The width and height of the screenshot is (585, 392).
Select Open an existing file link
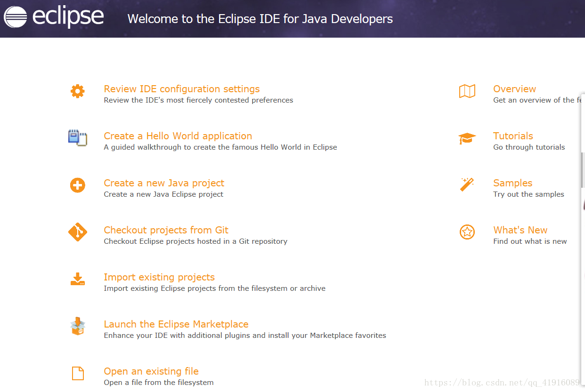pyautogui.click(x=151, y=371)
